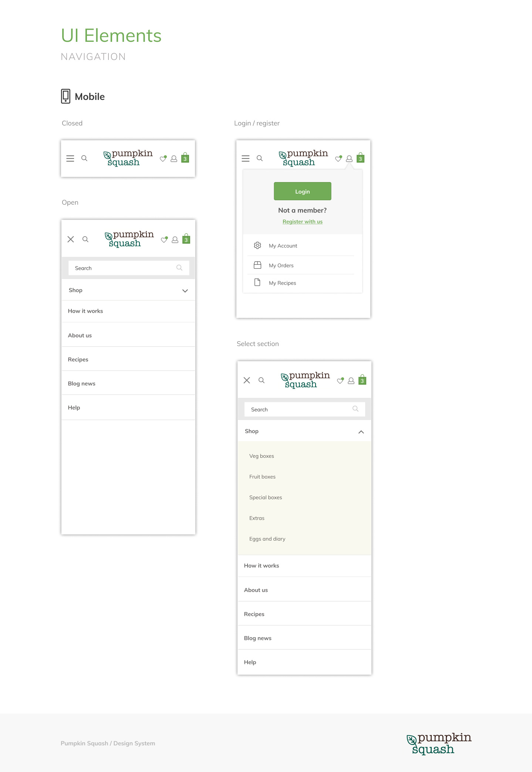This screenshot has height=772, width=532.
Task: Open hamburger menu in Login mockup
Action: click(x=246, y=158)
